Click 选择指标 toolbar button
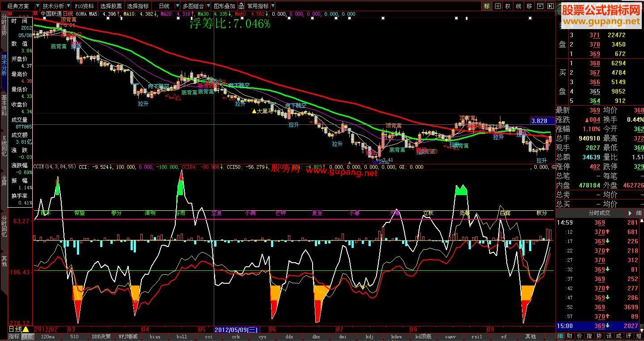 tap(138, 6)
